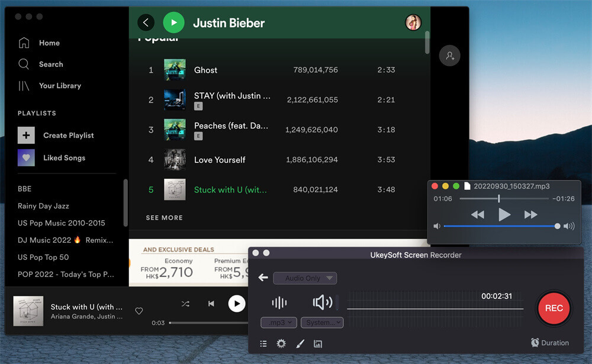592x364 pixels.
Task: Open the user profile avatar
Action: [x=413, y=22]
